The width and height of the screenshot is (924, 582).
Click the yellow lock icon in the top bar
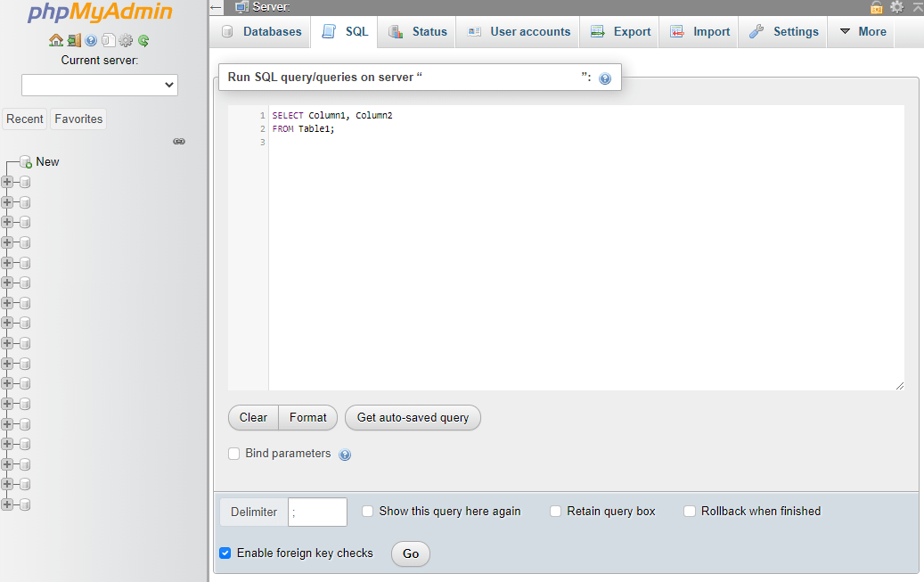877,6
